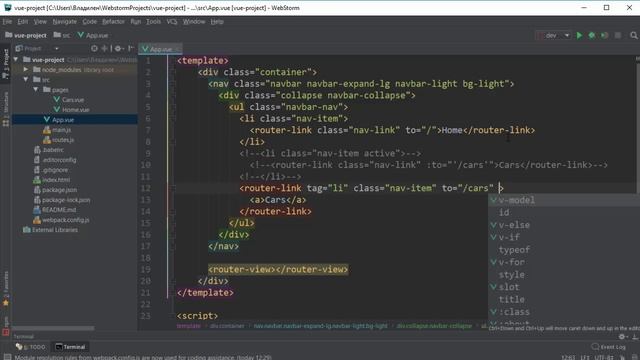Choose v-if autocomplete suggestion

[x=564, y=237]
